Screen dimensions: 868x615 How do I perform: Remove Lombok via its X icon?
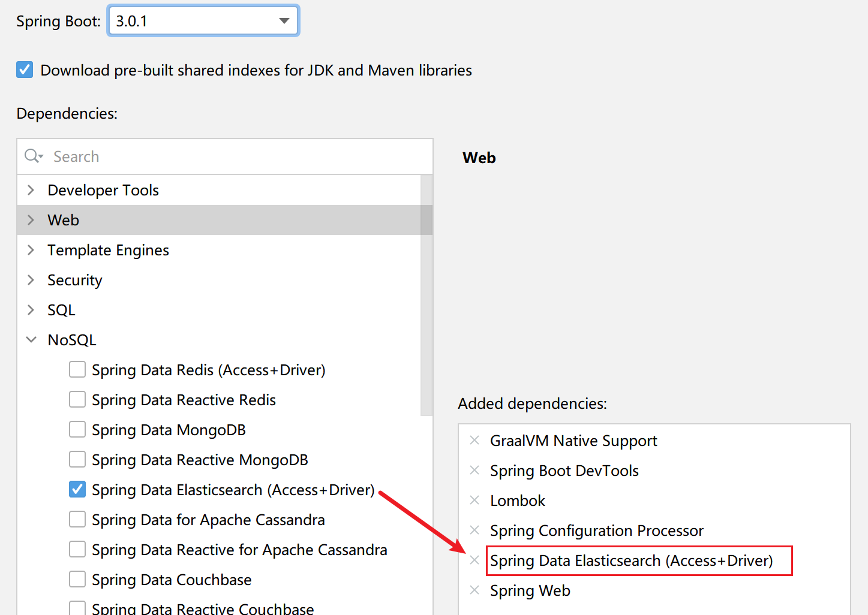click(474, 501)
